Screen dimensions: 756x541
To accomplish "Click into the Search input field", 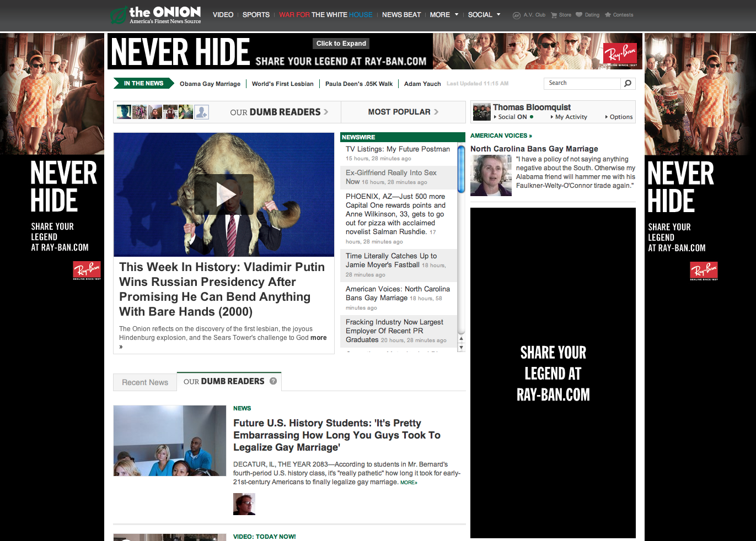I will (x=583, y=83).
